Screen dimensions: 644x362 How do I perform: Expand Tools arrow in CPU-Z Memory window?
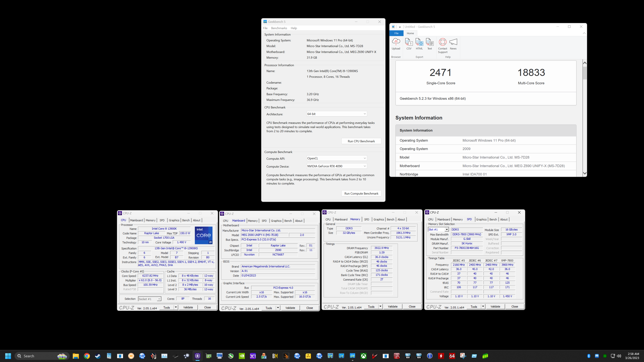click(x=380, y=307)
